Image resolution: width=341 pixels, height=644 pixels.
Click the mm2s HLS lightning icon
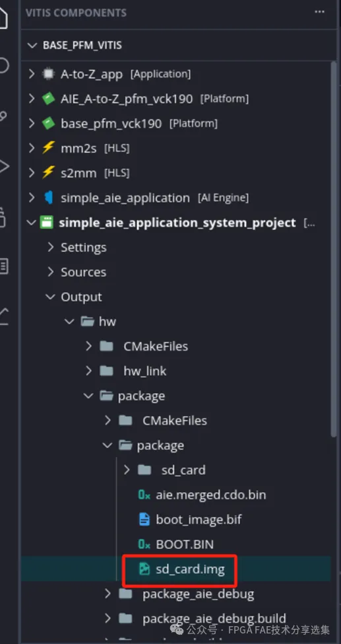[48, 148]
